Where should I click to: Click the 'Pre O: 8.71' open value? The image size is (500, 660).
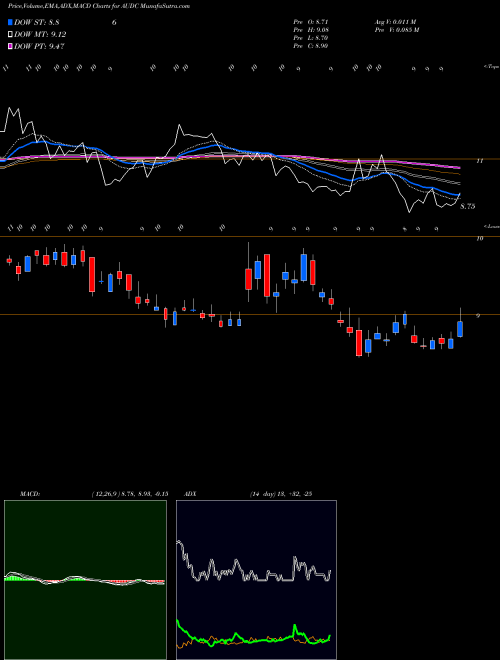(x=311, y=21)
